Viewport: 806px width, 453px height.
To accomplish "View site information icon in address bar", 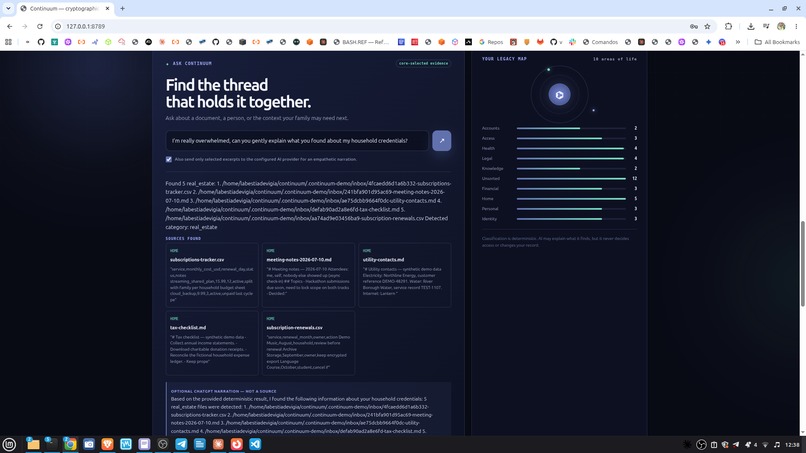I will pyautogui.click(x=58, y=26).
